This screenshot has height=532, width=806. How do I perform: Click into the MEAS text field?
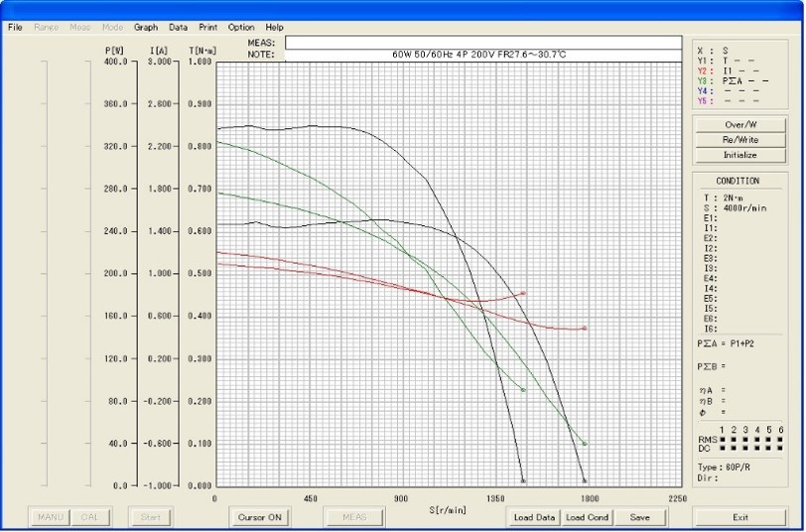click(x=483, y=43)
